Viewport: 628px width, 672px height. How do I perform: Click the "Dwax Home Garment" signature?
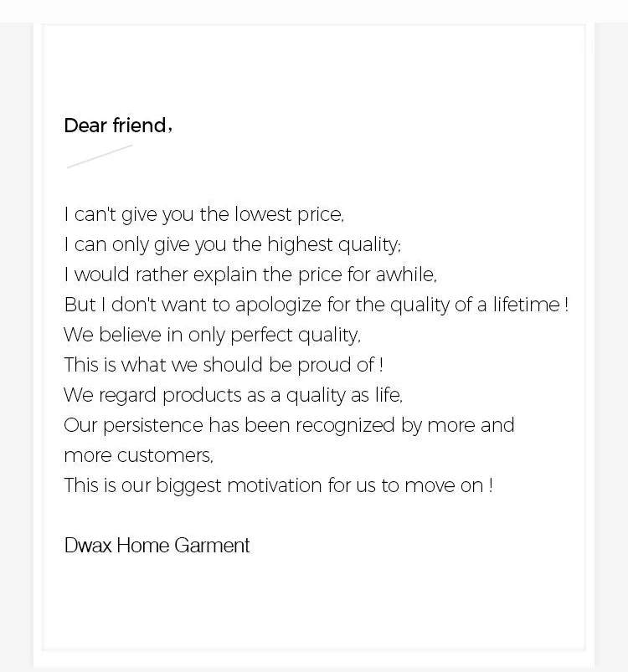pos(157,546)
